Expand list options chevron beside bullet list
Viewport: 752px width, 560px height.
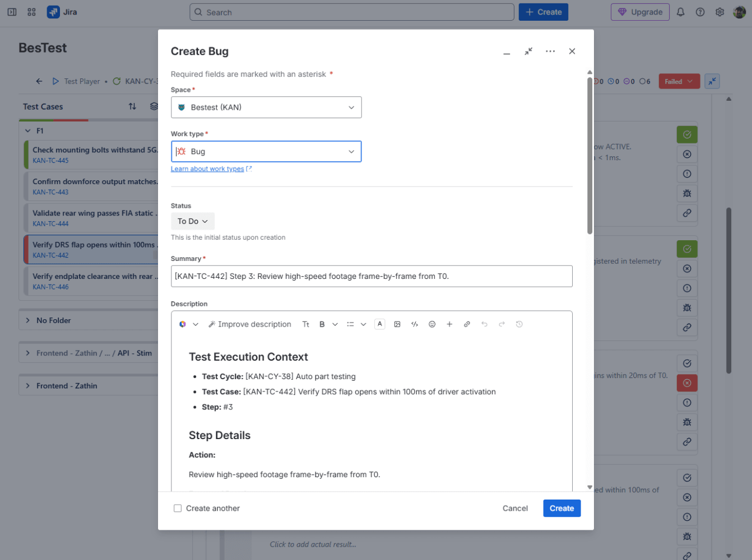364,324
